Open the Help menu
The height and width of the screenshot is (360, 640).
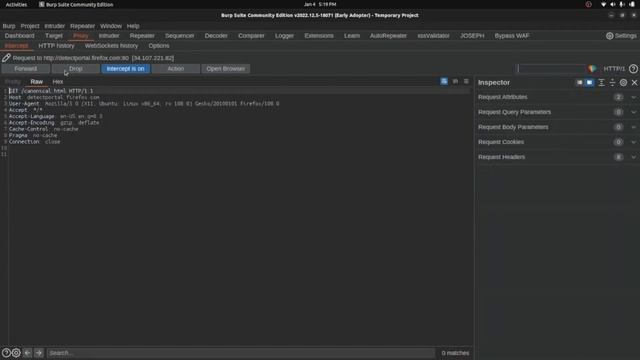[x=133, y=26]
